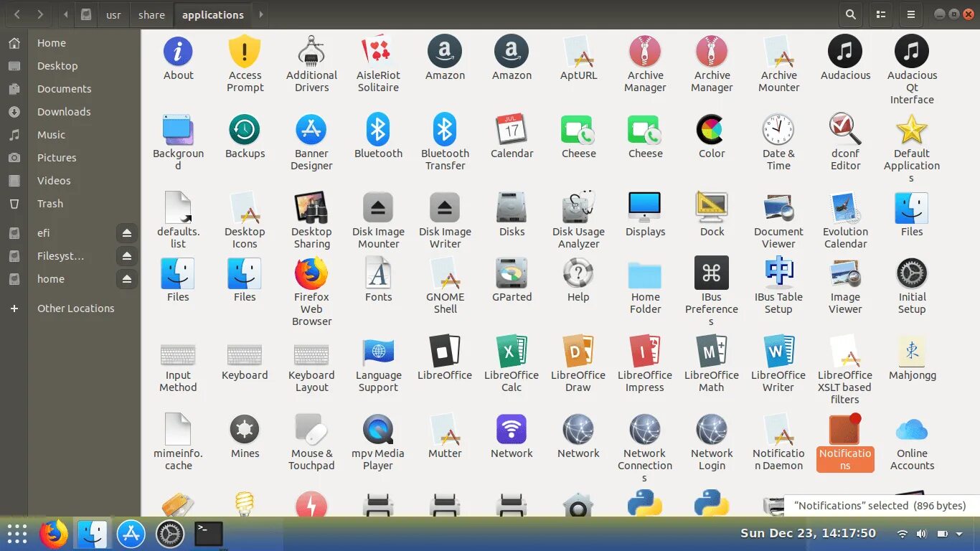
Task: Launch the Mahjongg game icon
Action: tap(912, 352)
